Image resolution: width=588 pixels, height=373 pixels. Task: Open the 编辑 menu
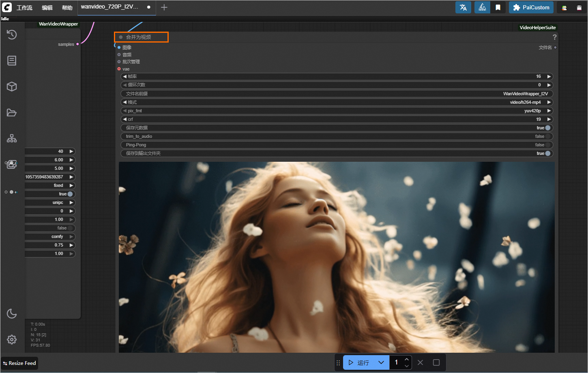pos(47,8)
